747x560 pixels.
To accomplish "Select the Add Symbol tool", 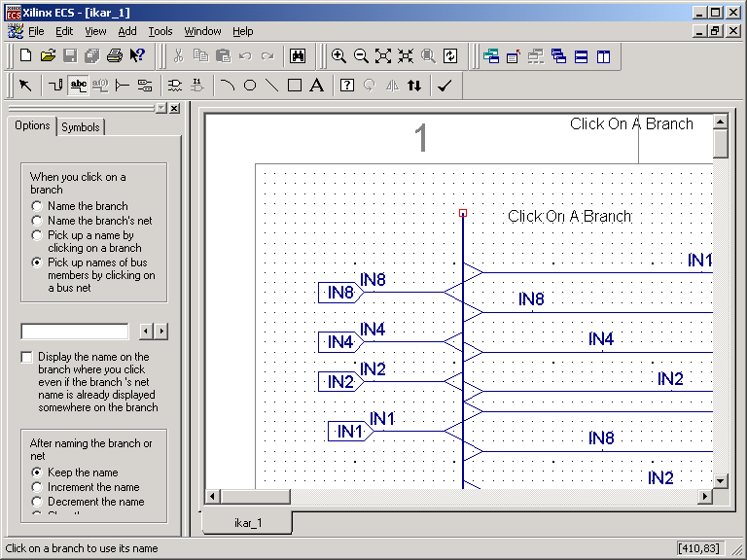I will [x=175, y=86].
